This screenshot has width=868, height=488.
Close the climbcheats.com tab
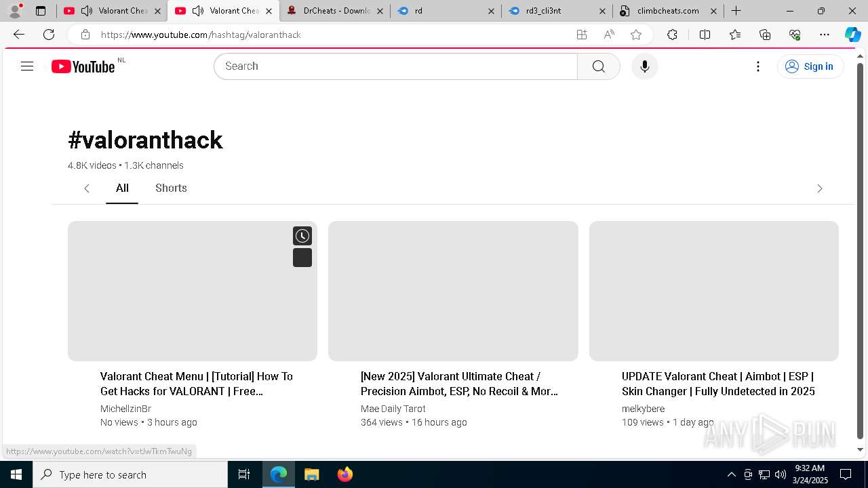(x=714, y=11)
